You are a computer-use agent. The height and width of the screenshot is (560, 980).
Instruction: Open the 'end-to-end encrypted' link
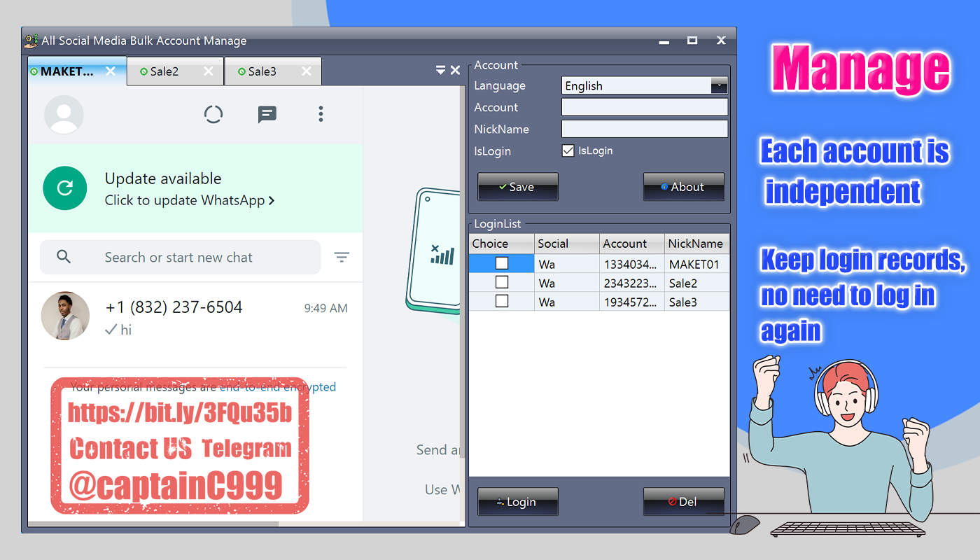(x=278, y=387)
